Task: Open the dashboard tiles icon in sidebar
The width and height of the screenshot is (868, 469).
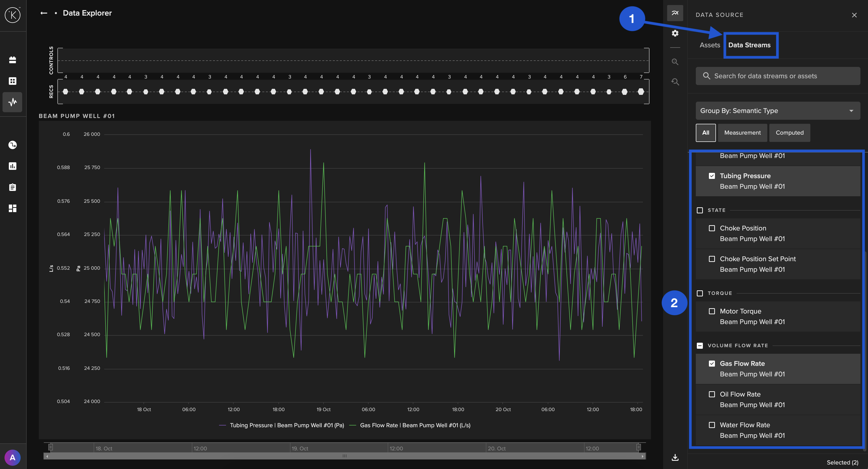Action: click(x=13, y=208)
